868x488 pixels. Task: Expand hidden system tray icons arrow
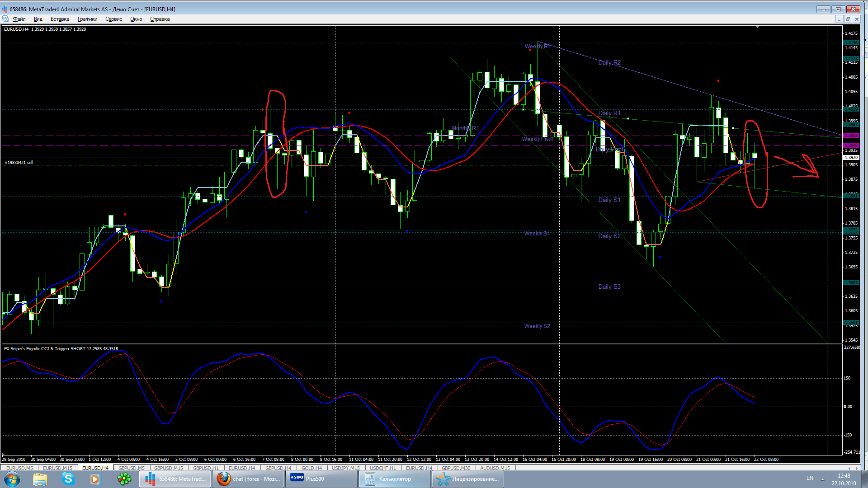click(x=822, y=479)
